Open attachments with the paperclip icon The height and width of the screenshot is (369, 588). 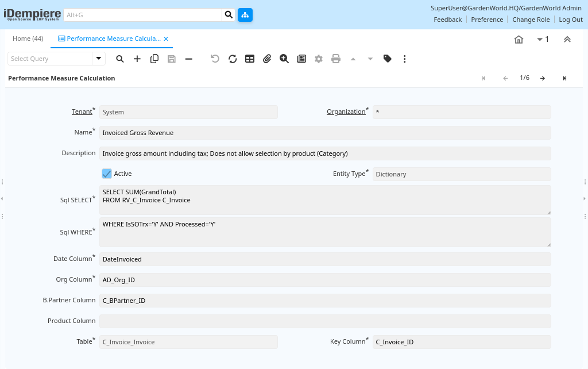(267, 59)
